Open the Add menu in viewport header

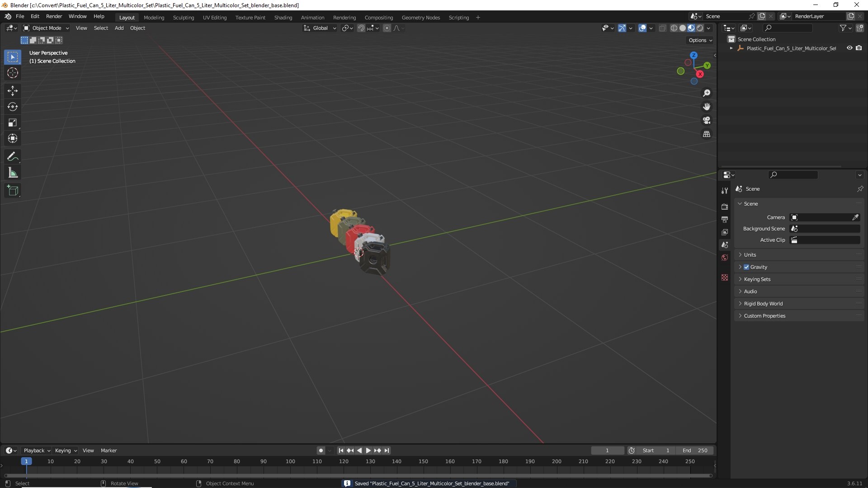point(119,28)
